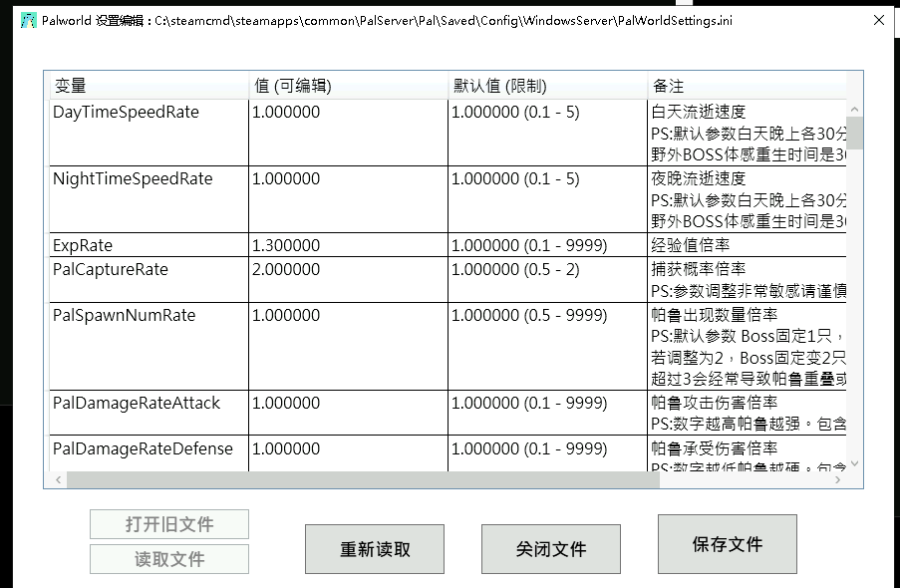
Task: Click NightTimeSpeedRate default value cell
Action: pos(547,199)
